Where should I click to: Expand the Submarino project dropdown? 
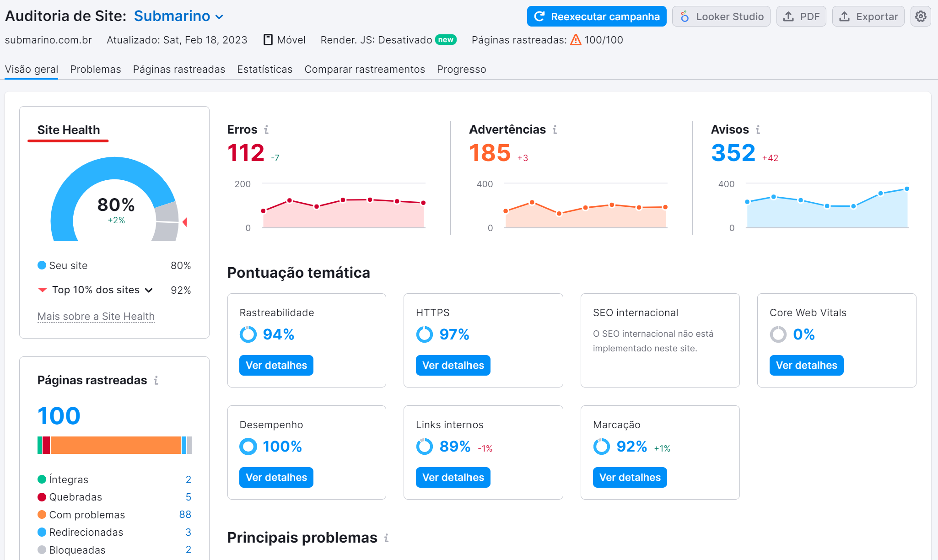click(x=219, y=16)
